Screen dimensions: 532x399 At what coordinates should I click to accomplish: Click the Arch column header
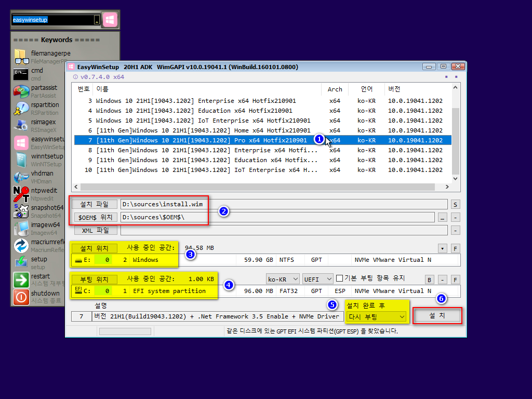pyautogui.click(x=335, y=89)
